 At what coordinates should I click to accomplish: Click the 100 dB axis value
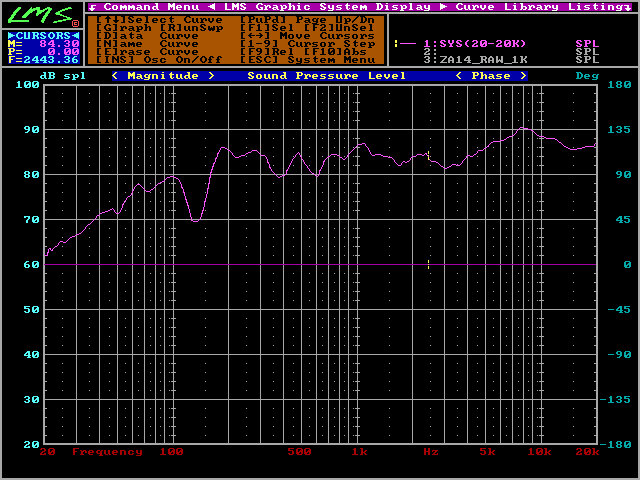pos(27,85)
